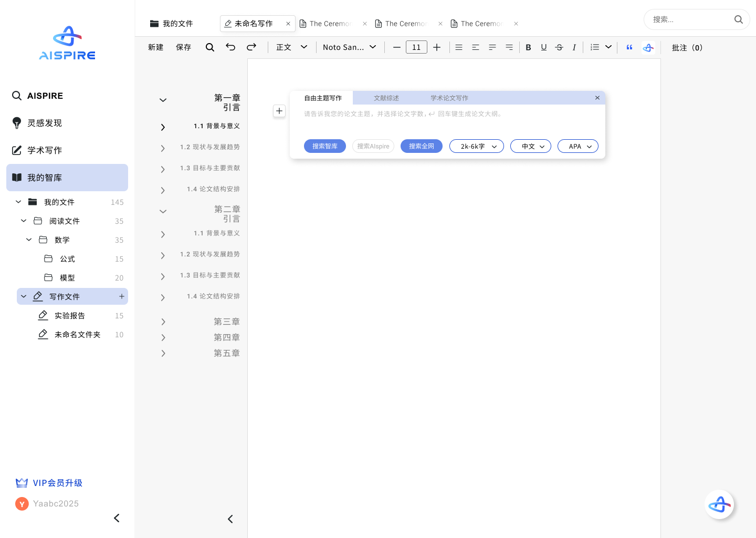The width and height of the screenshot is (756, 538).
Task: Switch to the 文献综述 tab
Action: click(386, 98)
